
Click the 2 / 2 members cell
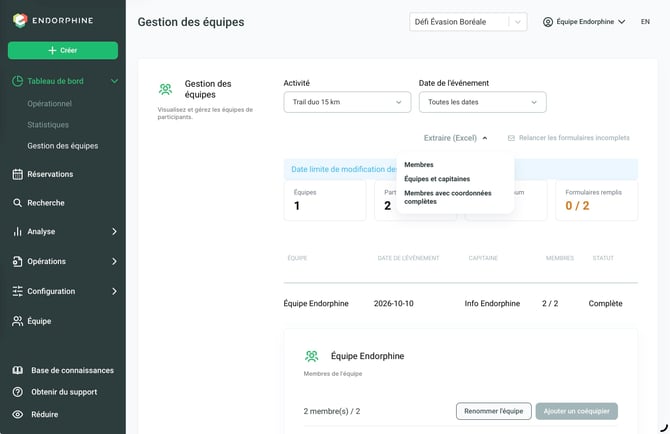tap(550, 304)
